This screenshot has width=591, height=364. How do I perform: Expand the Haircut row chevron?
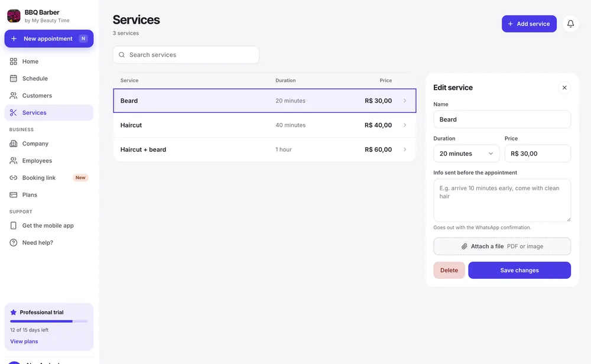[x=405, y=125]
